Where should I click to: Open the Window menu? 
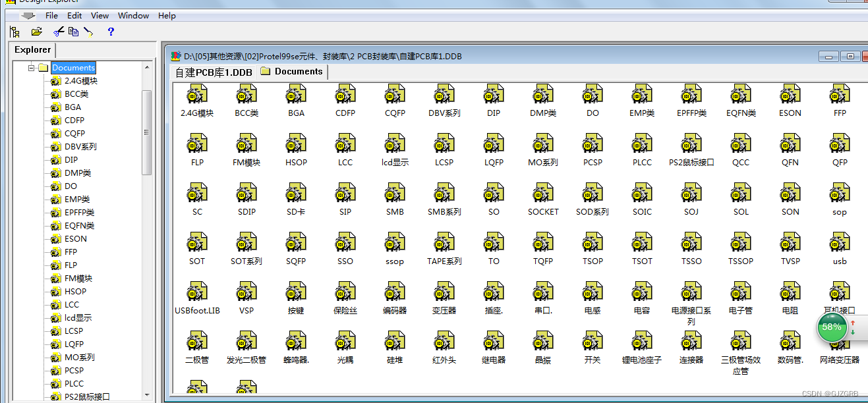point(133,15)
